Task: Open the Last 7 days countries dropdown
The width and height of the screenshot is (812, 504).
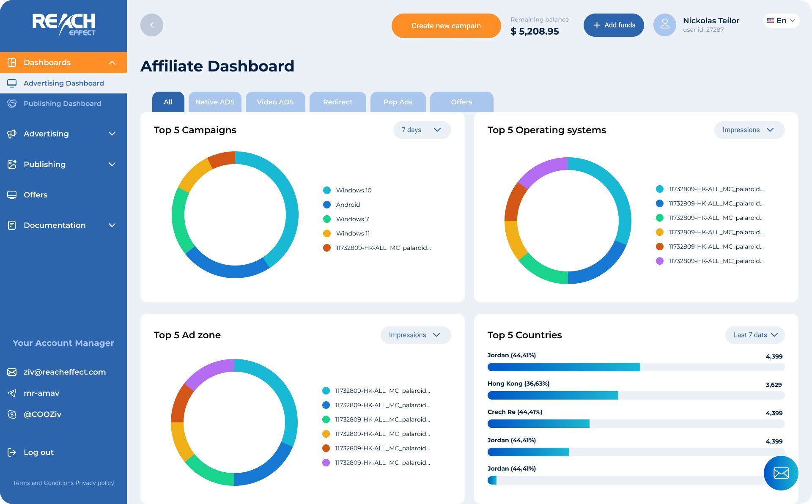Action: coord(755,335)
